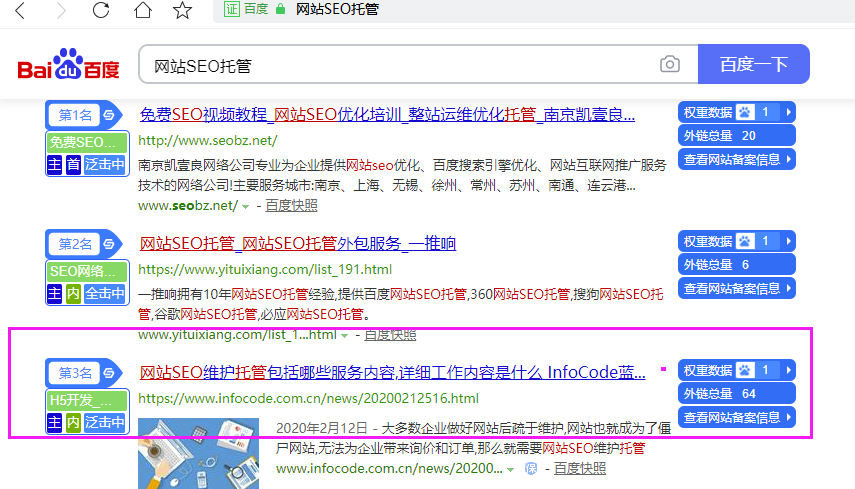This screenshot has width=855, height=489.
Task: Open third result's 查看网站备案信息 arrow
Action: point(788,417)
